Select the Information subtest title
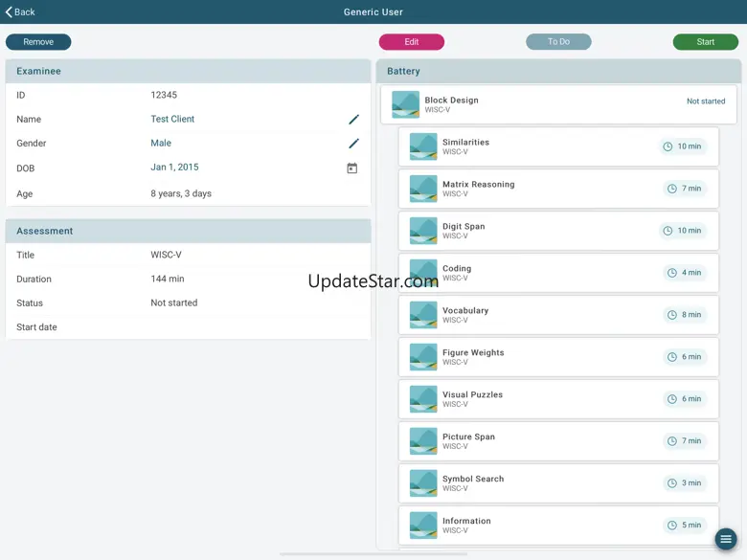747x560 pixels. pyautogui.click(x=466, y=521)
